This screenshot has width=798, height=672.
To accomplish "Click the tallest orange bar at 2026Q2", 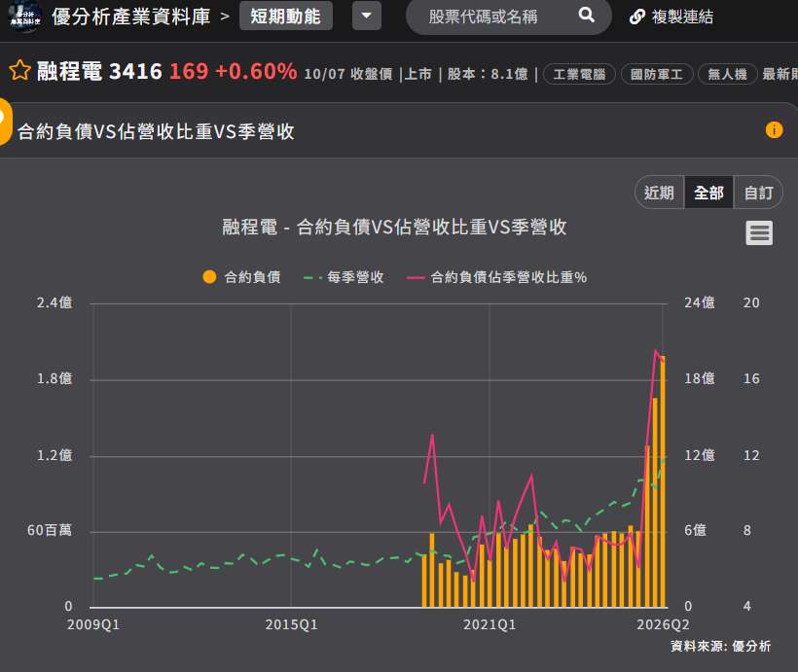I will click(x=663, y=481).
